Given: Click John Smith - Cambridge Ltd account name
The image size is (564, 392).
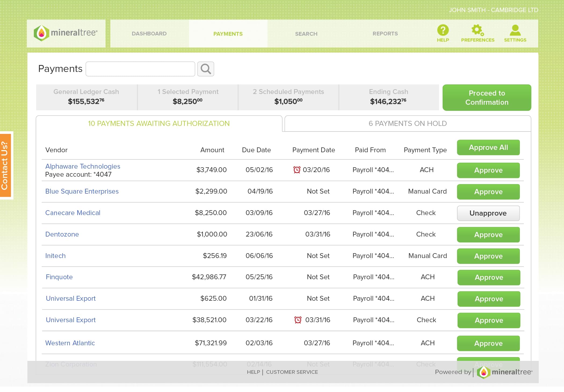Looking at the screenshot, I should point(494,10).
